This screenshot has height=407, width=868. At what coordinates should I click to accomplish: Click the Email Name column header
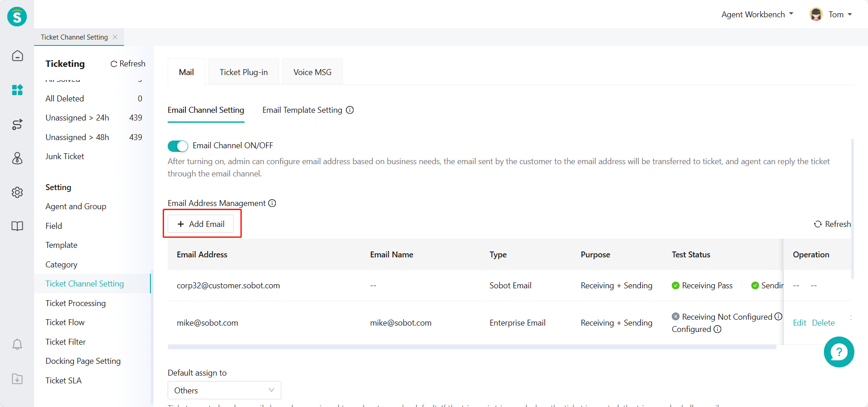(392, 255)
